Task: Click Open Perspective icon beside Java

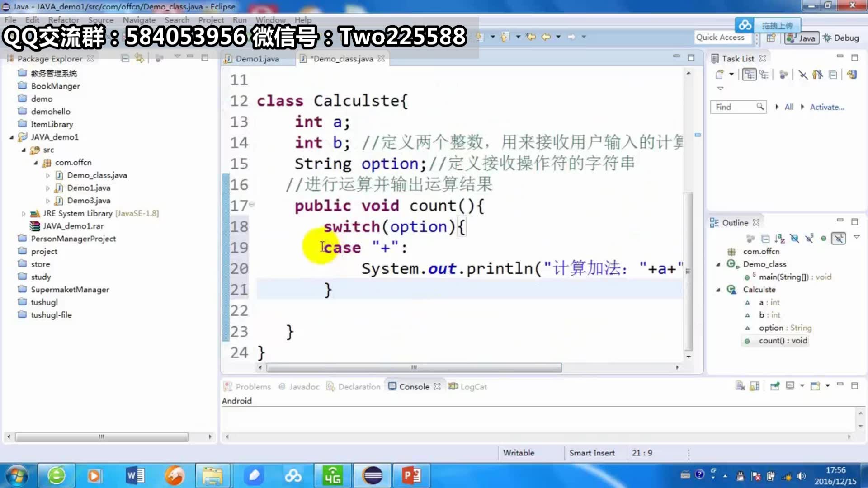Action: 771,38
